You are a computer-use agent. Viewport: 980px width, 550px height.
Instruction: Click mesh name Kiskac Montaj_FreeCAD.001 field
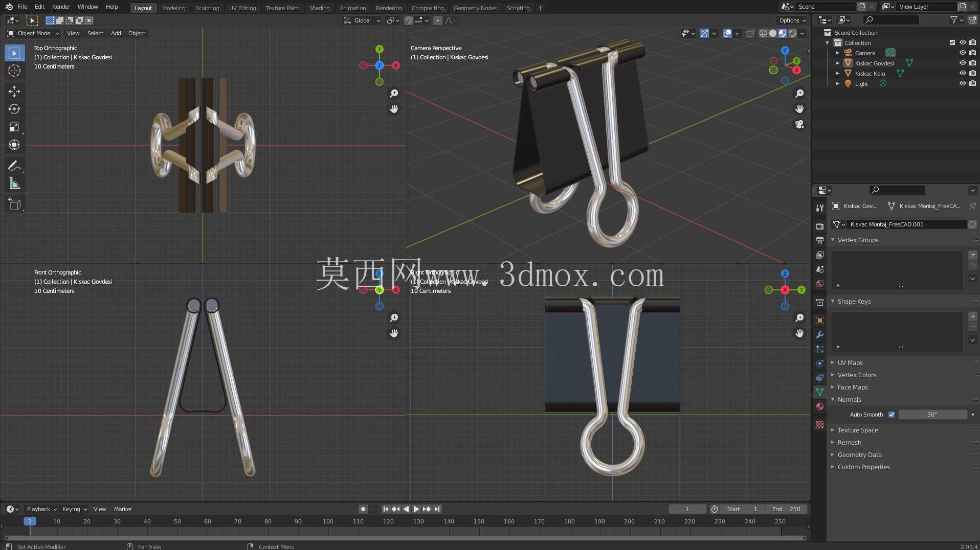(907, 224)
